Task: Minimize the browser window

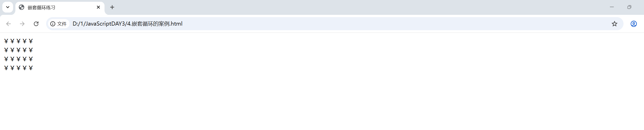Action: (612, 7)
